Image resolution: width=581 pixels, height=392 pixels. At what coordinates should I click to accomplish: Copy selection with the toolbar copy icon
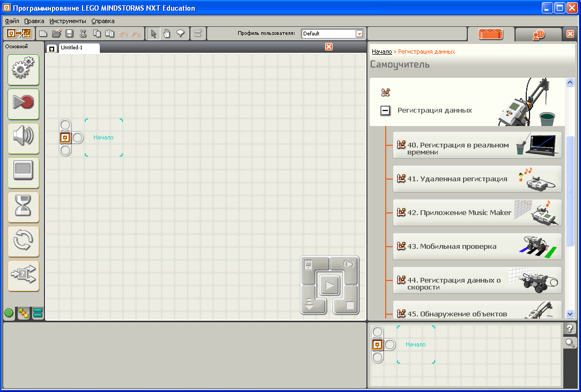[x=97, y=34]
